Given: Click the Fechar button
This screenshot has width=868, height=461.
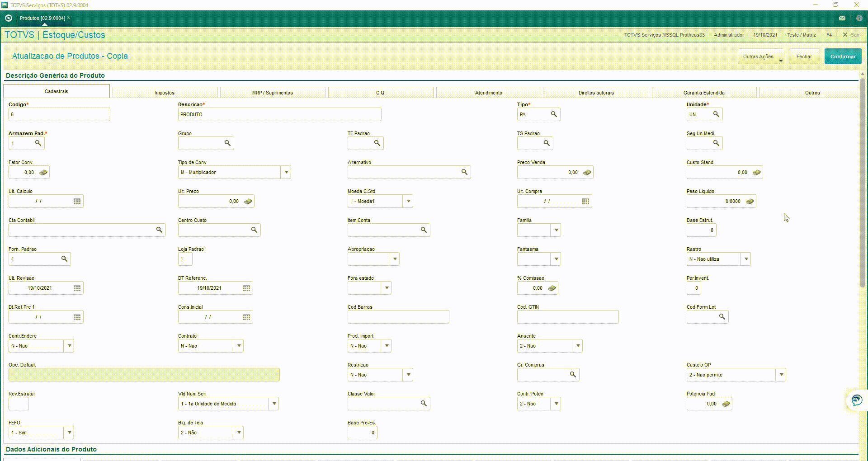Looking at the screenshot, I should tap(804, 56).
